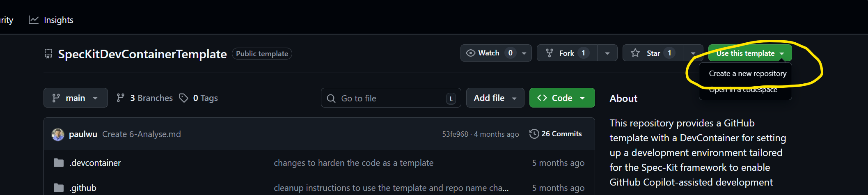Click the tag icon beside 0 Tags
The width and height of the screenshot is (868, 195).
click(x=184, y=98)
